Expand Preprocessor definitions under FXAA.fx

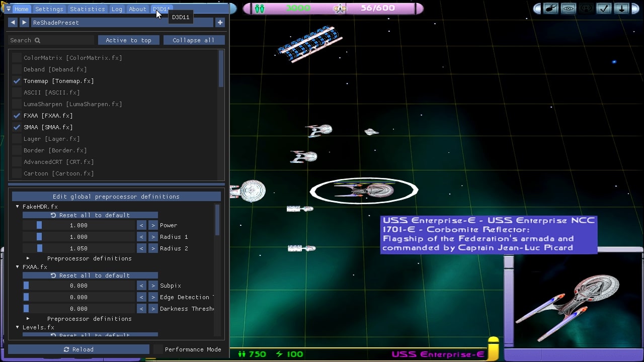[28, 319]
